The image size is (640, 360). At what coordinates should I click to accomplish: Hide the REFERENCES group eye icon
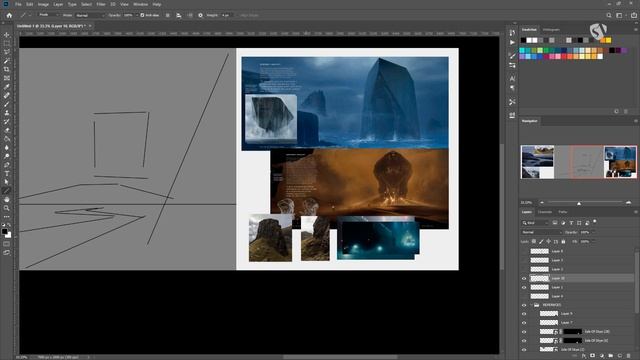coord(524,305)
